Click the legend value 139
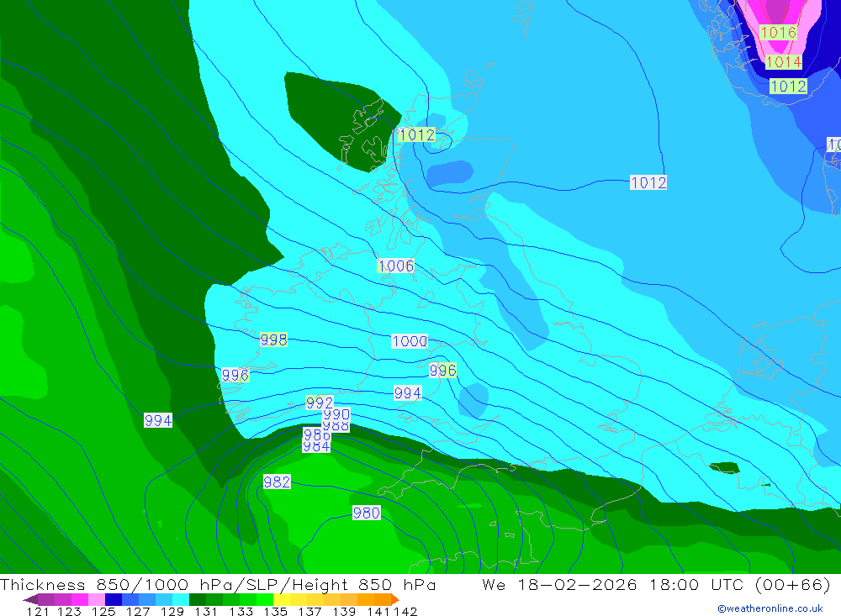The width and height of the screenshot is (841, 616). 344,611
